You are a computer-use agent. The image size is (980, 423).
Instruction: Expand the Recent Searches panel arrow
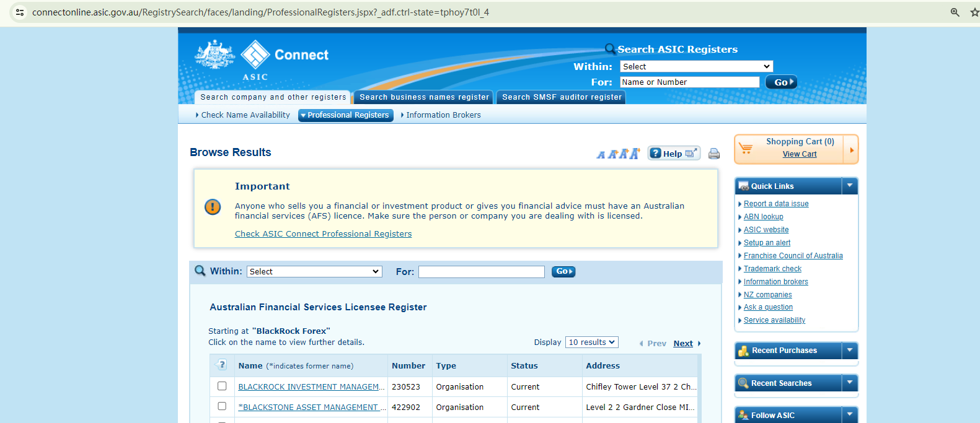pyautogui.click(x=850, y=383)
